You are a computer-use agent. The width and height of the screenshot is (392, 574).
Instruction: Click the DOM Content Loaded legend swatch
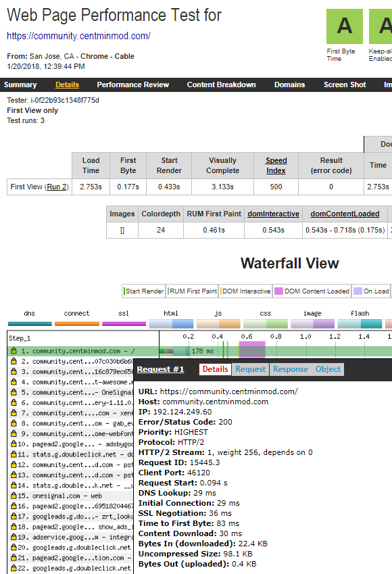click(278, 291)
